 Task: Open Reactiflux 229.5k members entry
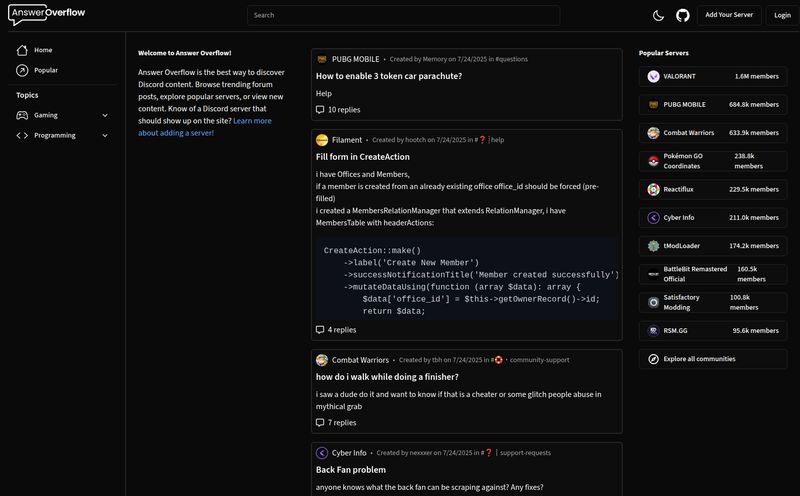[713, 189]
